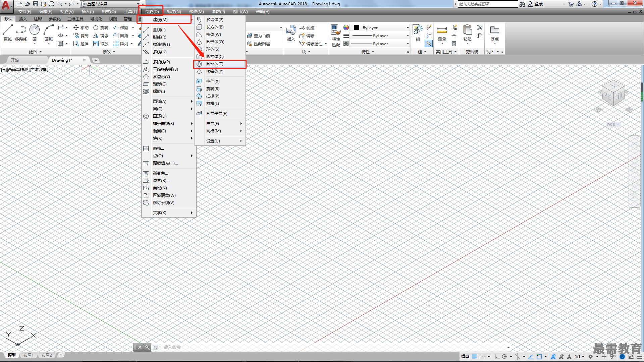Viewport: 644px width, 362px height.
Task: Click the help keyword search field
Action: (488, 4)
